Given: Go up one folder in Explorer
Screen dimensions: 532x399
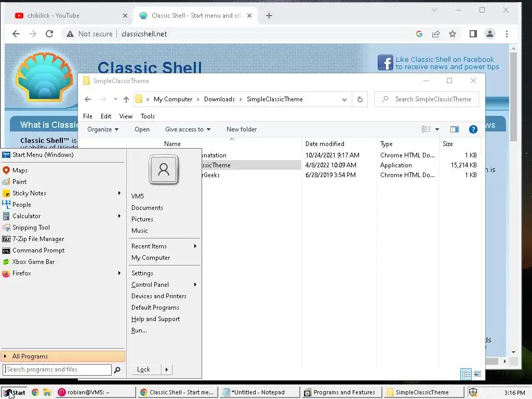Looking at the screenshot, I should 126,99.
